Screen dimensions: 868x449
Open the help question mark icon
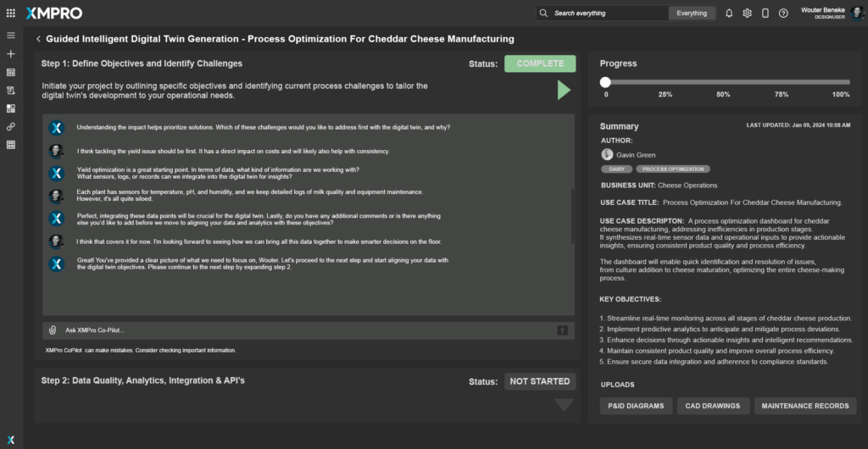pyautogui.click(x=783, y=14)
